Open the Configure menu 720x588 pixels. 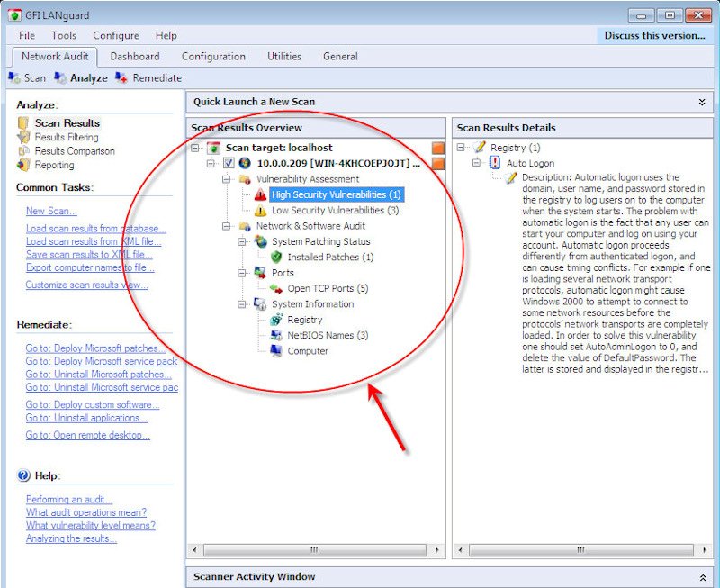116,35
